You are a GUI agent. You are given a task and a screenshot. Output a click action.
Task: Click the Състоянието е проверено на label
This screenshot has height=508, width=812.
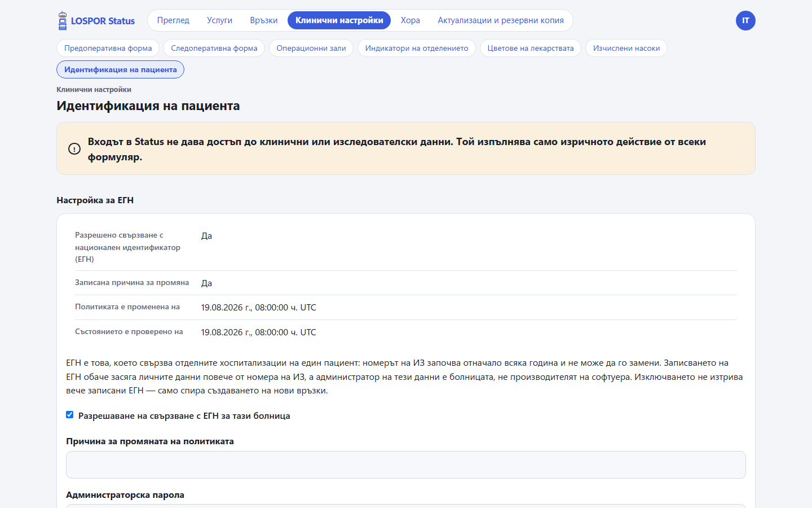click(129, 332)
